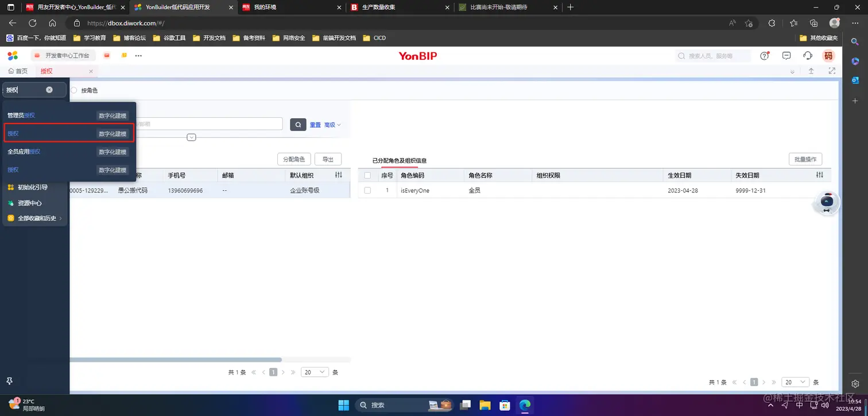The width and height of the screenshot is (868, 416).
Task: Click the 分配角色 button
Action: point(293,159)
